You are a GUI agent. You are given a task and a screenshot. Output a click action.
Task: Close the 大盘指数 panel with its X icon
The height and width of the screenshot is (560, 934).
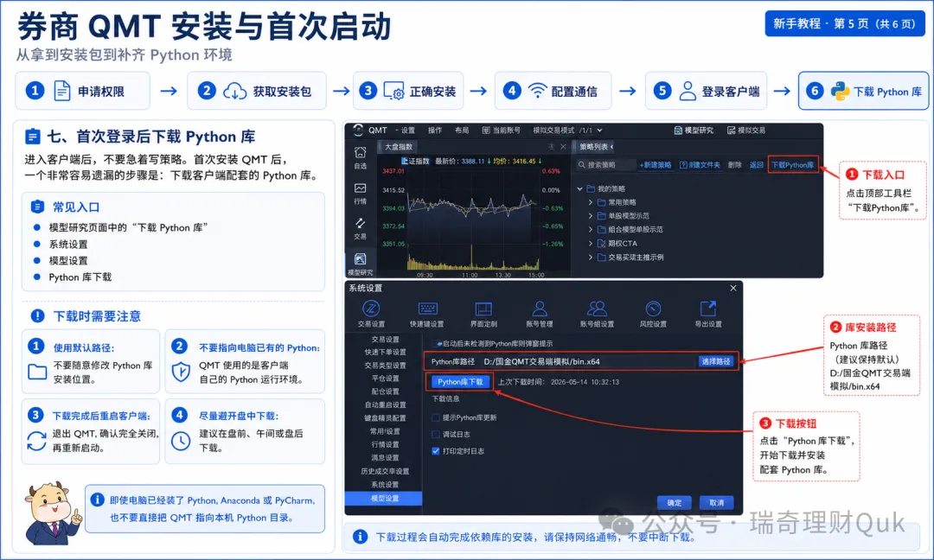(x=563, y=146)
